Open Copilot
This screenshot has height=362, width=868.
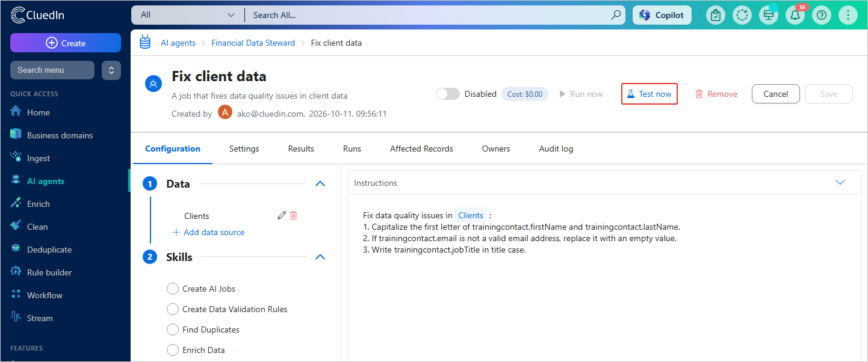(662, 15)
